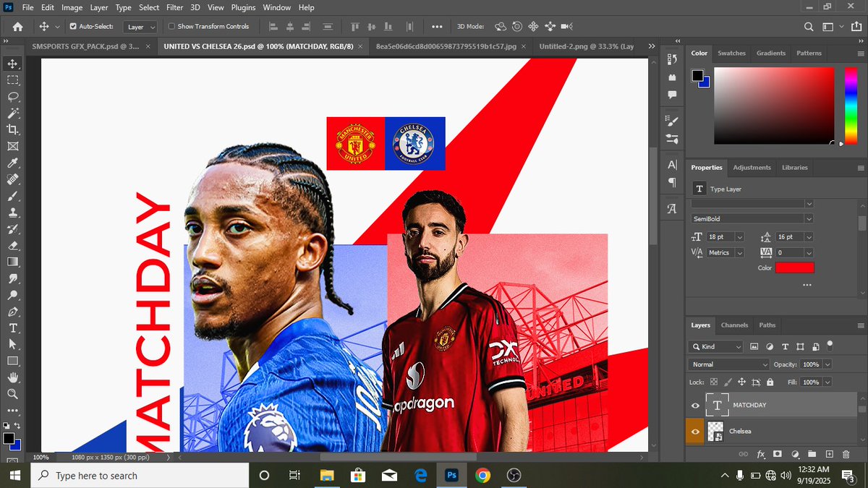Viewport: 868px width, 488px height.
Task: Click the foreground color swatch in toolbar
Action: click(9, 438)
